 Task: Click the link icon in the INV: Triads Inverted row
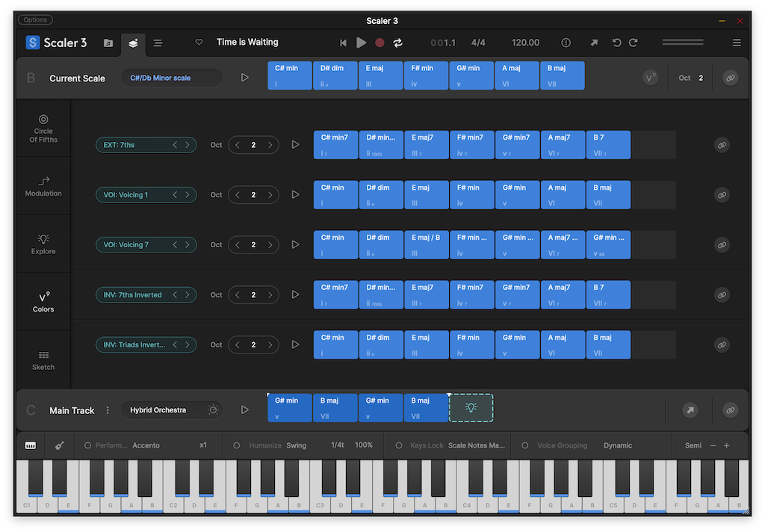click(722, 345)
